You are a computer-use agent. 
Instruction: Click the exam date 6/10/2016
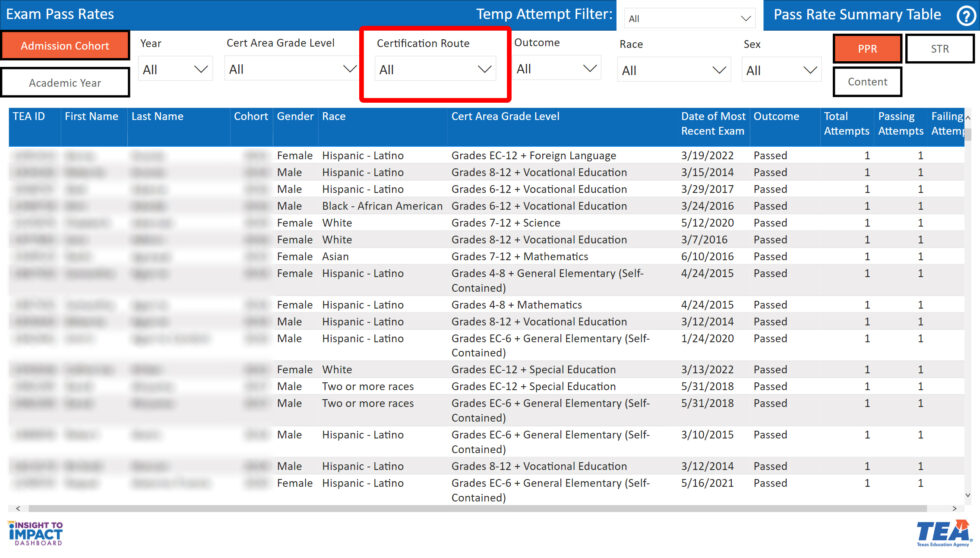point(707,257)
